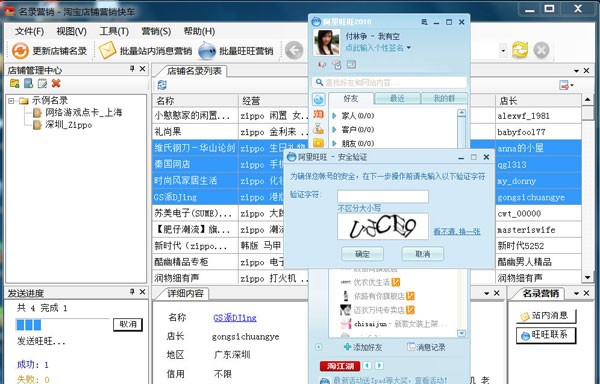Click refresh icon under 店铺名录列表 tab

(162, 85)
